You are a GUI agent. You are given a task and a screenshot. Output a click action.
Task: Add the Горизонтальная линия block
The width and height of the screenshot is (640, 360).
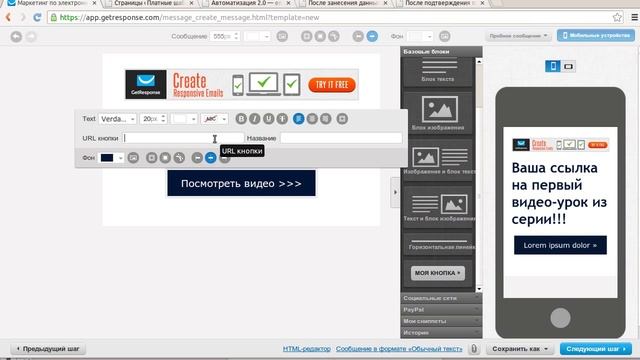point(438,244)
